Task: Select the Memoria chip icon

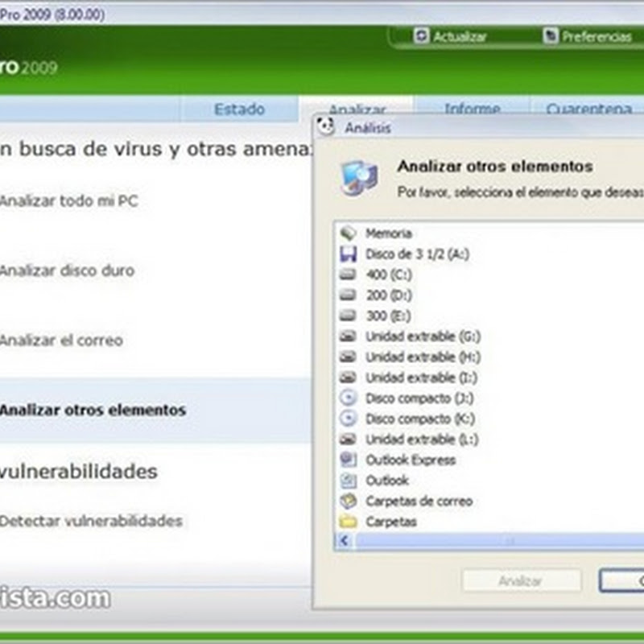Action: tap(348, 233)
